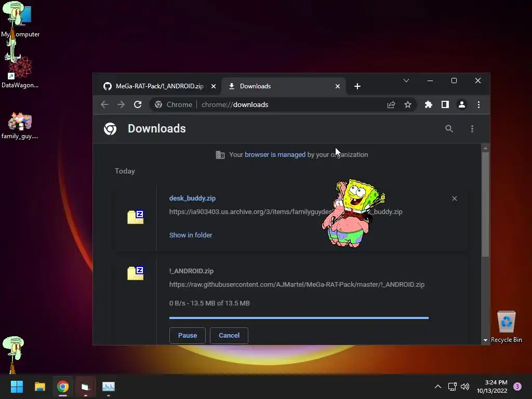Click the Chrome logo beside Downloads heading
This screenshot has width=532, height=399.
coord(110,129)
